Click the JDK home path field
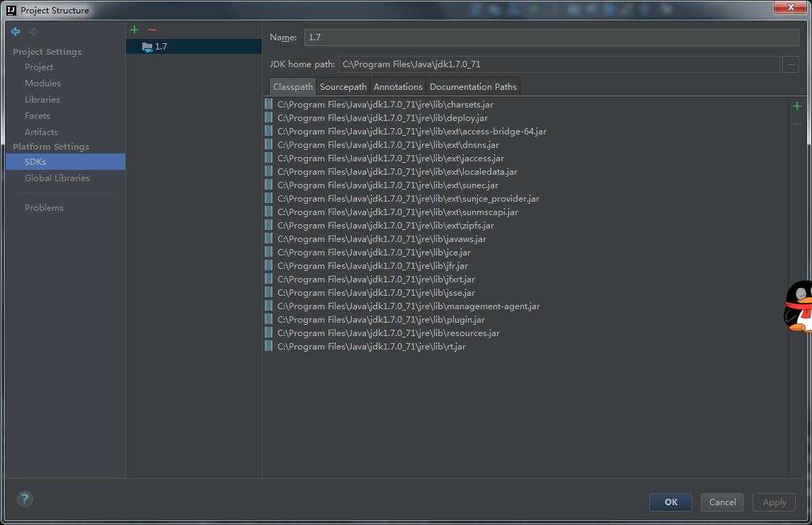 coord(559,64)
